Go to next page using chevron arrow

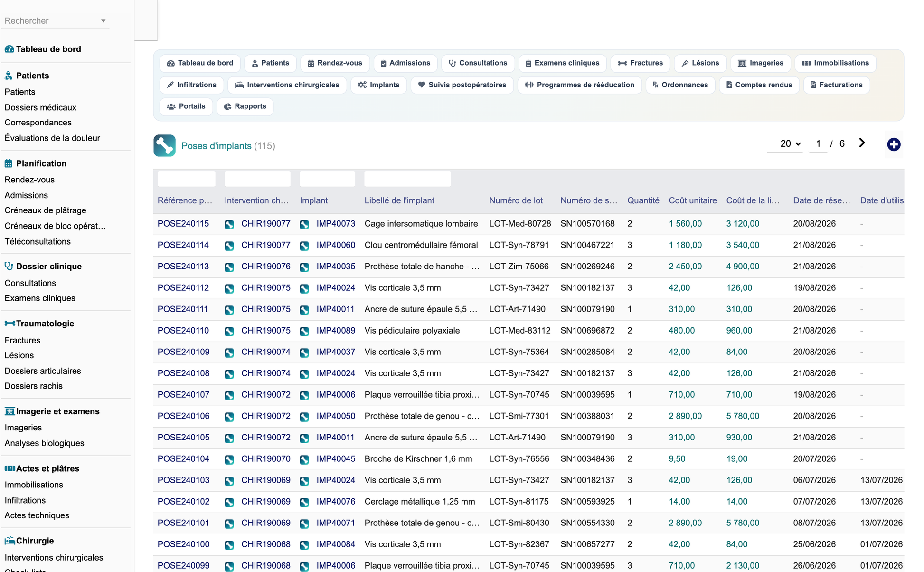pos(862,143)
